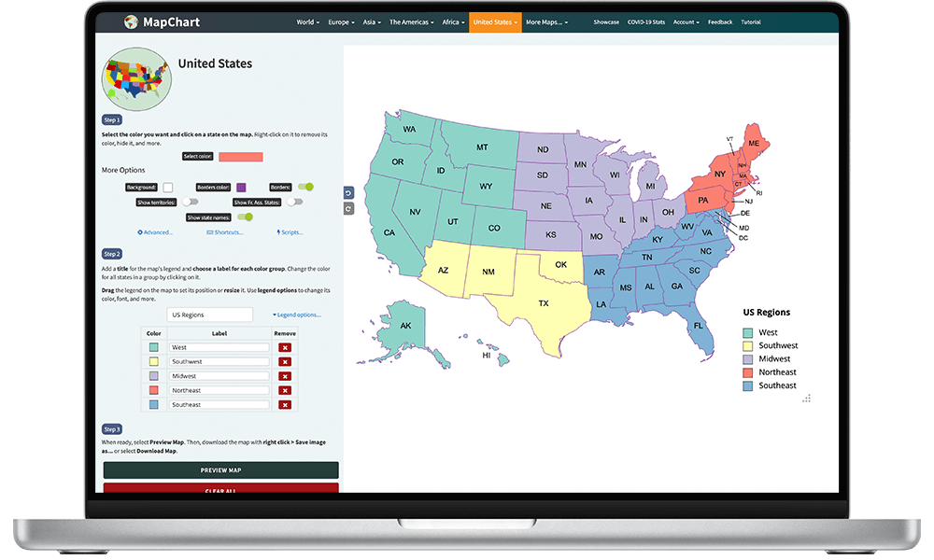The image size is (934, 560).
Task: Open the Africa maps dropdown
Action: 453,22
